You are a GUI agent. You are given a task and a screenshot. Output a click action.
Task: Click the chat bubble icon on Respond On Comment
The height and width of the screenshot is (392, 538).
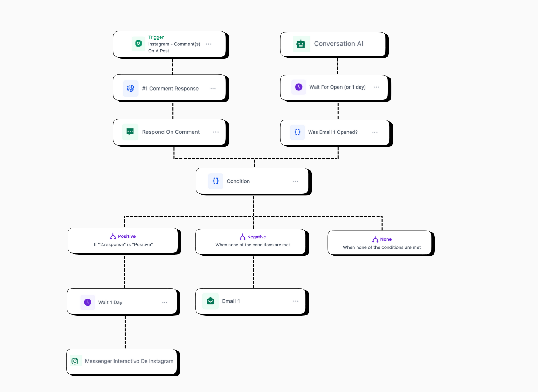pos(130,132)
